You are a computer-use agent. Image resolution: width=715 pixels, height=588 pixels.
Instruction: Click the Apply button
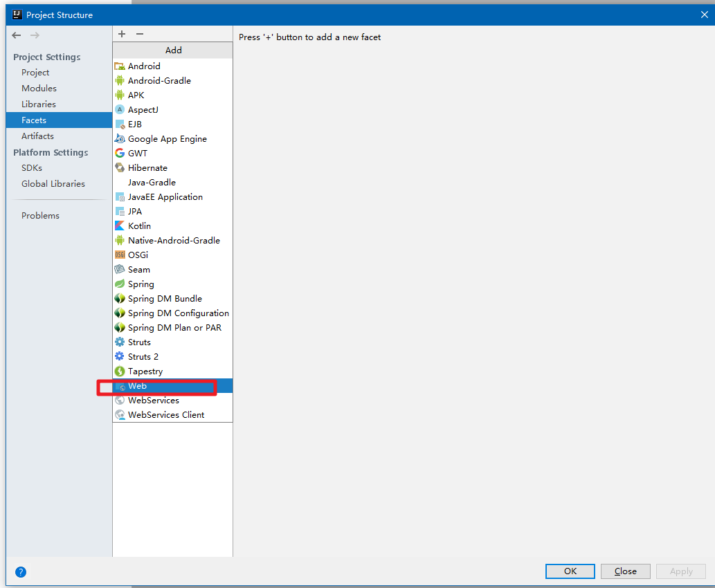coord(681,571)
